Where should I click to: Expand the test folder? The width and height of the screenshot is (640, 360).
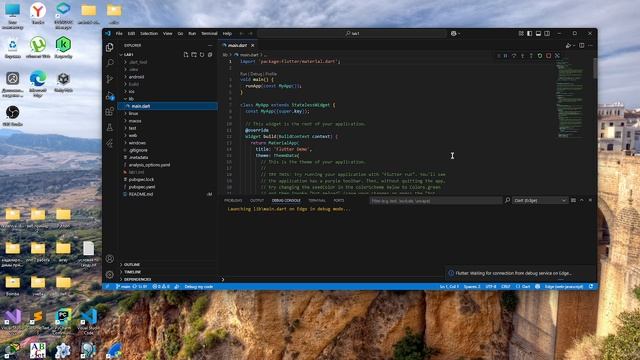(167, 128)
